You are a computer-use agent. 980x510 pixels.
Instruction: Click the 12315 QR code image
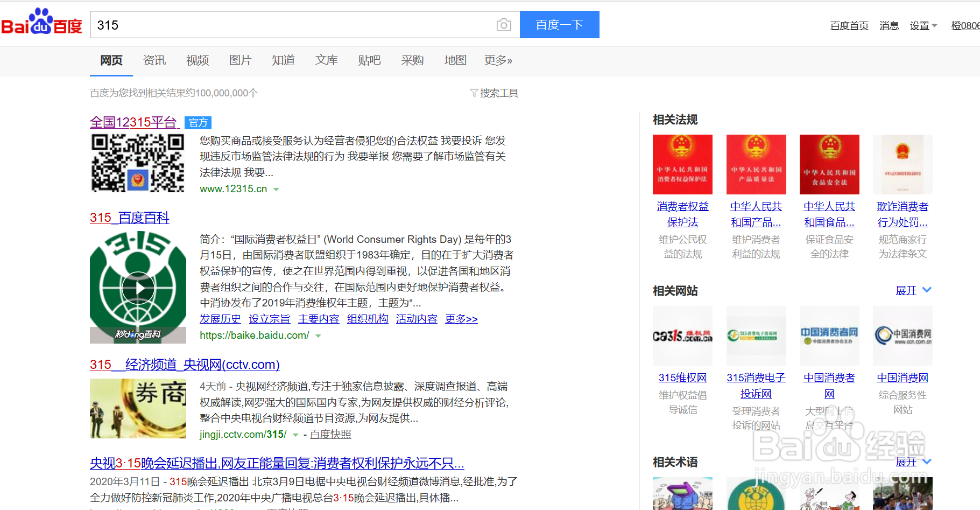(x=138, y=163)
